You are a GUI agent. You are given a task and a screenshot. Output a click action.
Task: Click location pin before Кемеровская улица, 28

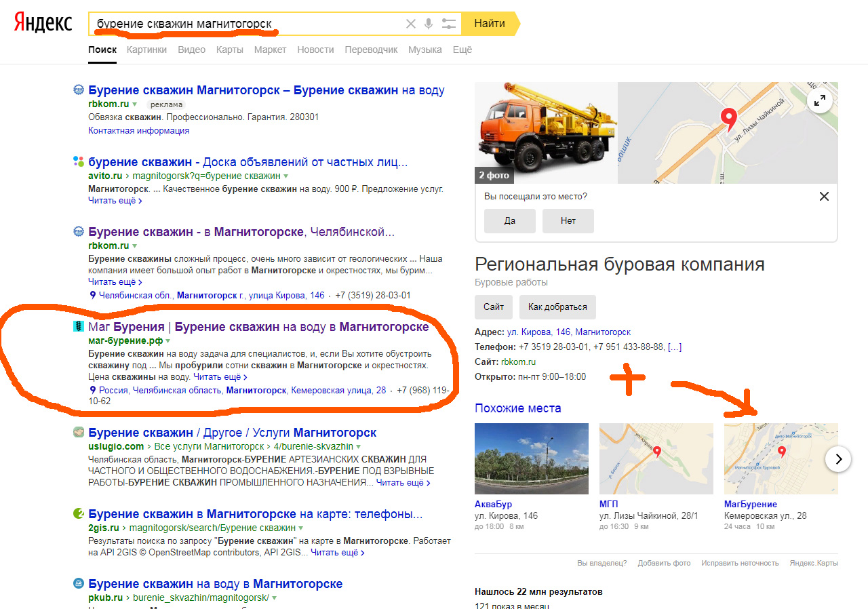tap(93, 390)
